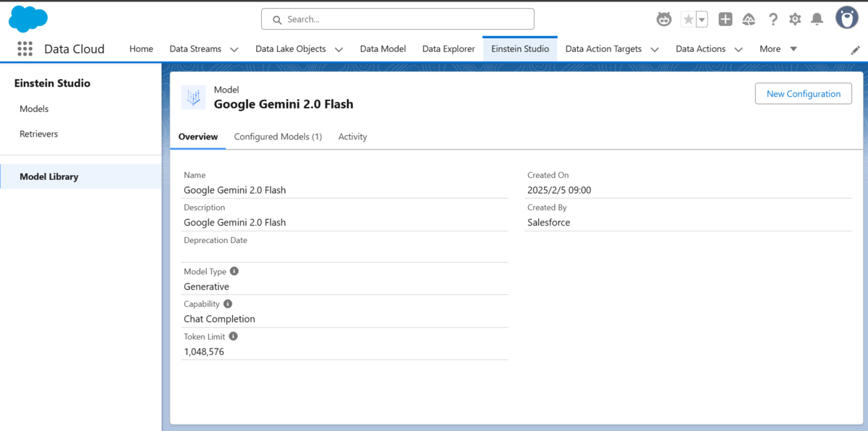The image size is (868, 431).
Task: Open Retrievers in the sidebar
Action: click(x=38, y=134)
